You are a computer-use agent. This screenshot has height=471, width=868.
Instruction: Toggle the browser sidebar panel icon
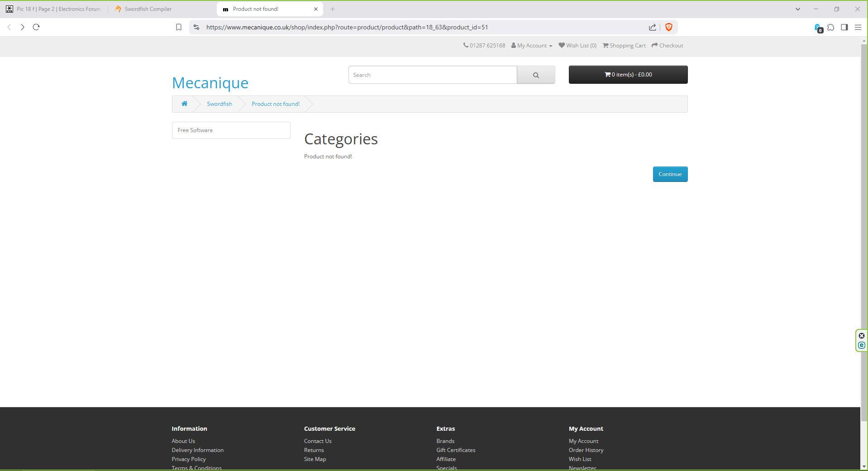[x=844, y=27]
